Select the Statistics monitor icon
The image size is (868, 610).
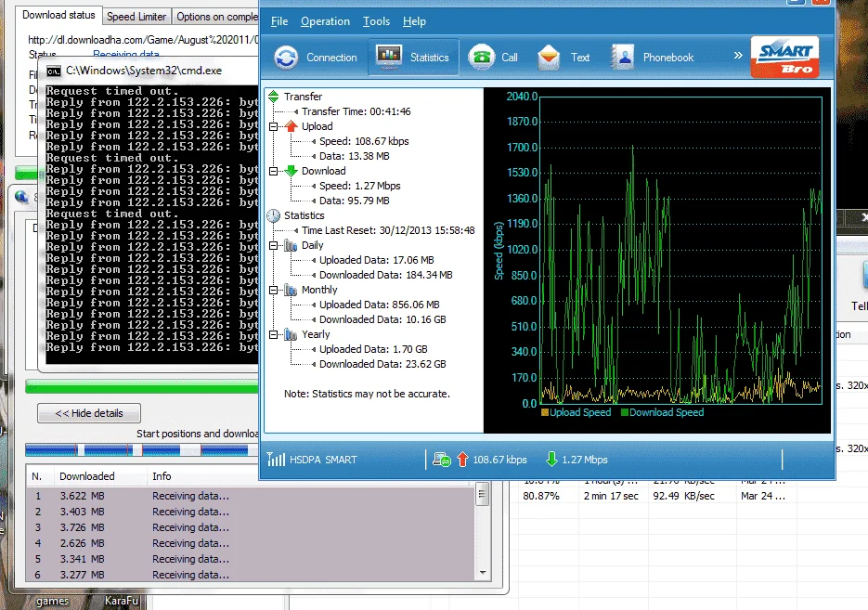click(389, 57)
